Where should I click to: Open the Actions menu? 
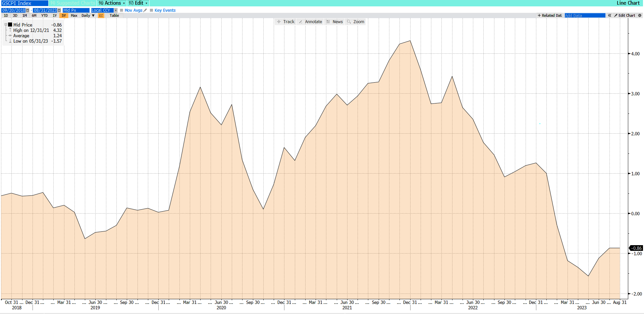point(112,3)
